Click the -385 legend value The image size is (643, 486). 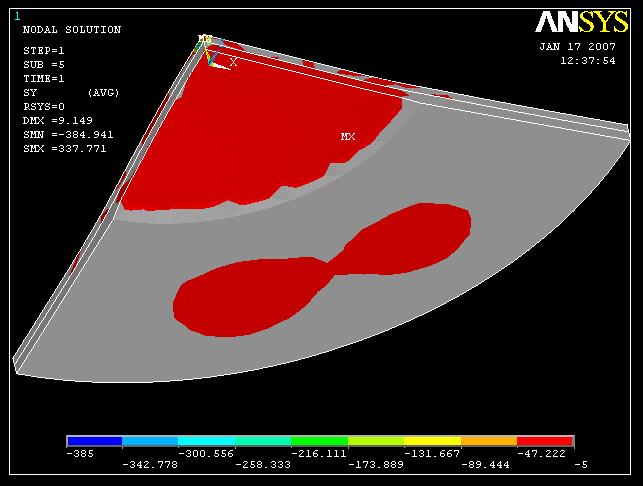80,454
